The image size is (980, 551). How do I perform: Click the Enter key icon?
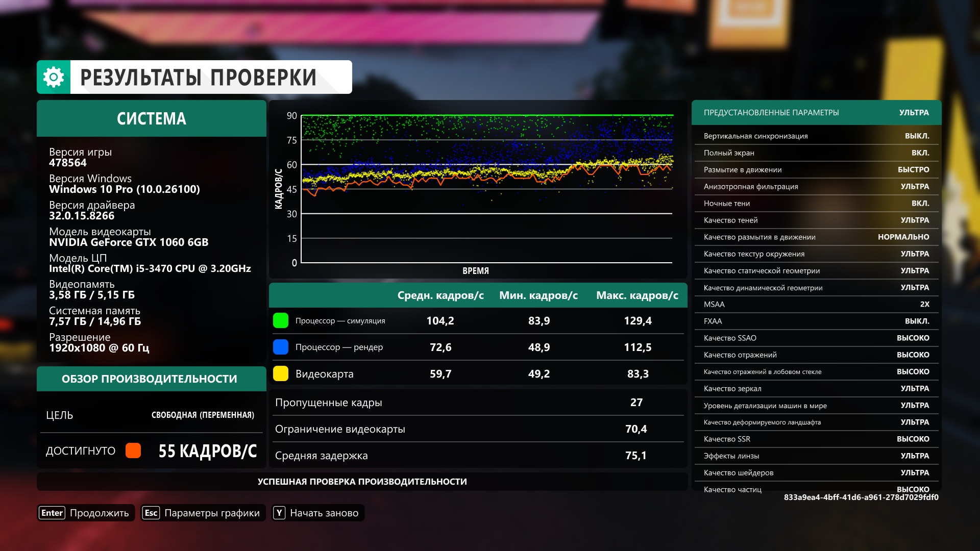[x=52, y=513]
